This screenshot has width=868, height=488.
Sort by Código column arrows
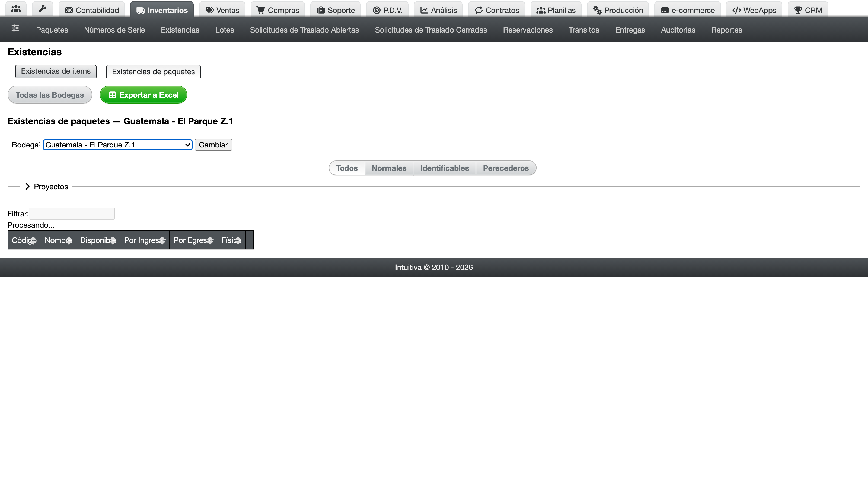[x=33, y=240]
